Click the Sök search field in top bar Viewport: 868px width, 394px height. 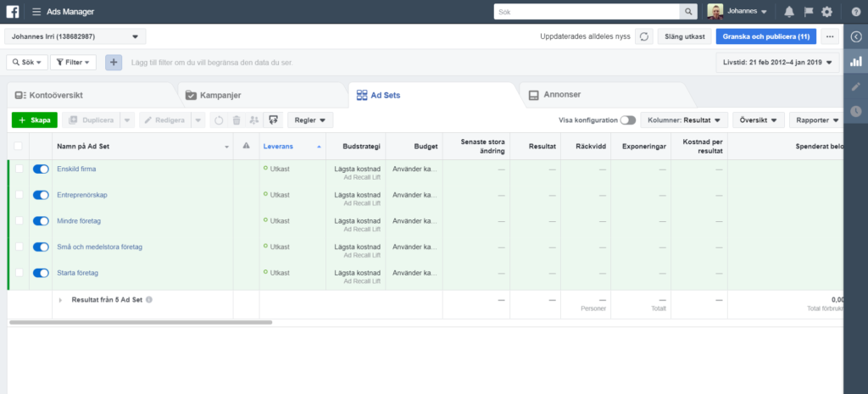point(587,12)
